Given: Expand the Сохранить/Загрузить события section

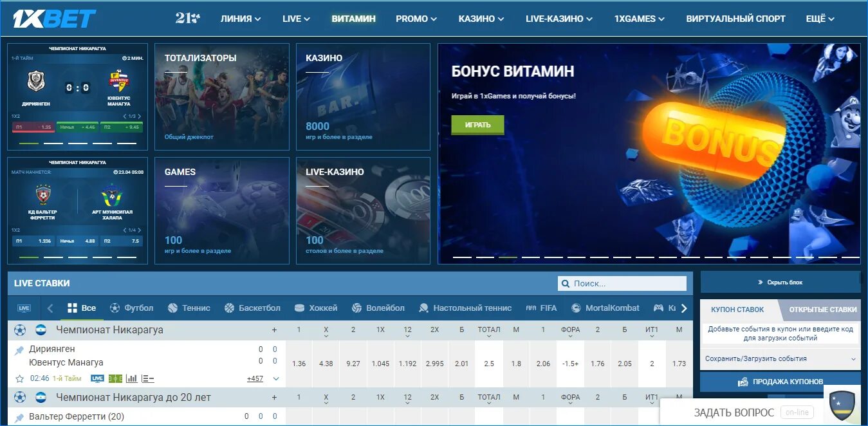Looking at the screenshot, I should click(780, 359).
